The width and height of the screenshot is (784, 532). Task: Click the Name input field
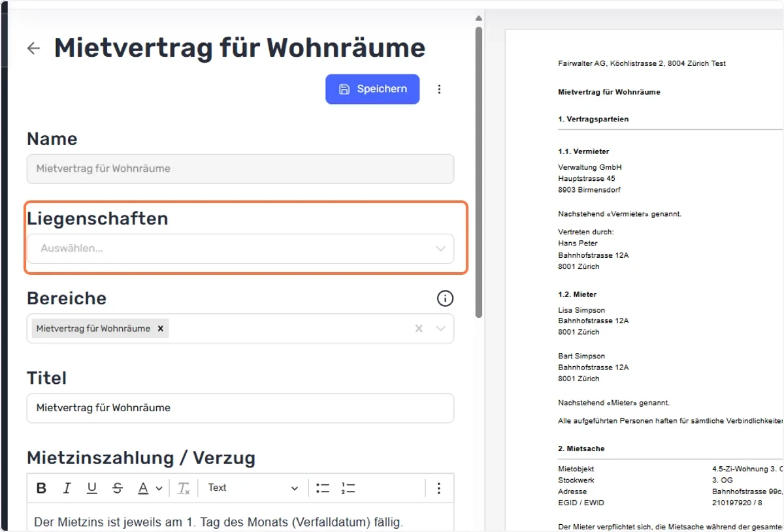[240, 168]
